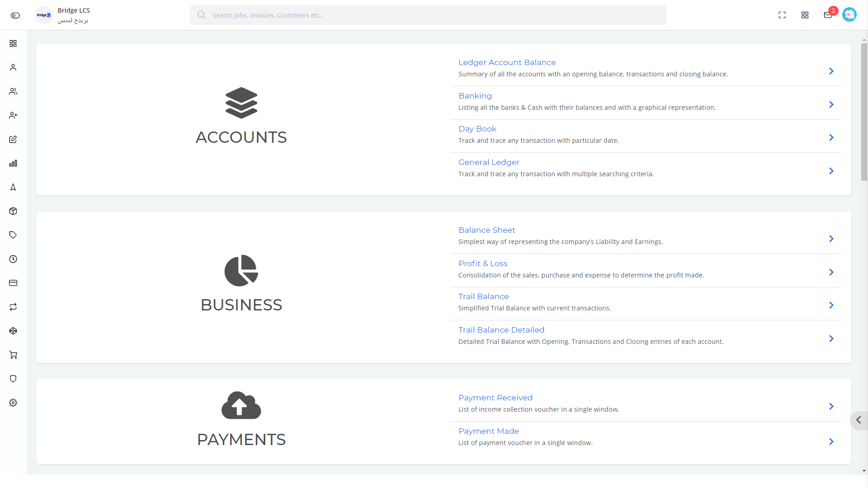Click the shopping cart icon
868x488 pixels.
(x=13, y=355)
